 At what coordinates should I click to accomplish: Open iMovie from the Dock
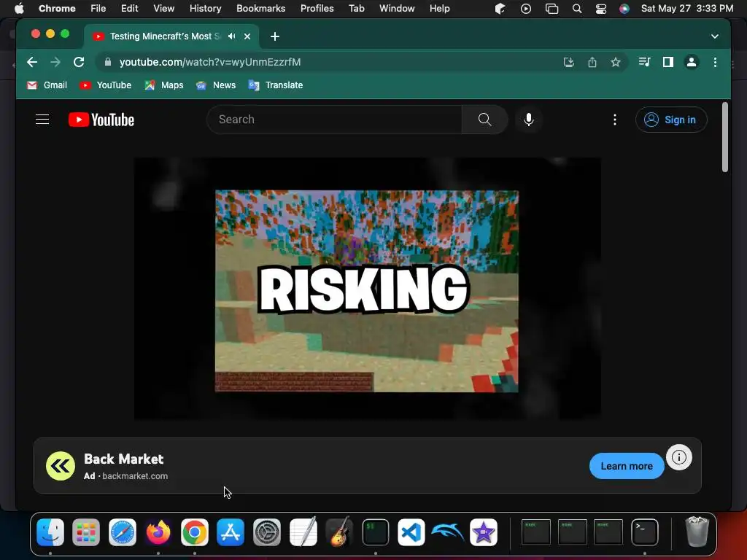click(x=484, y=532)
